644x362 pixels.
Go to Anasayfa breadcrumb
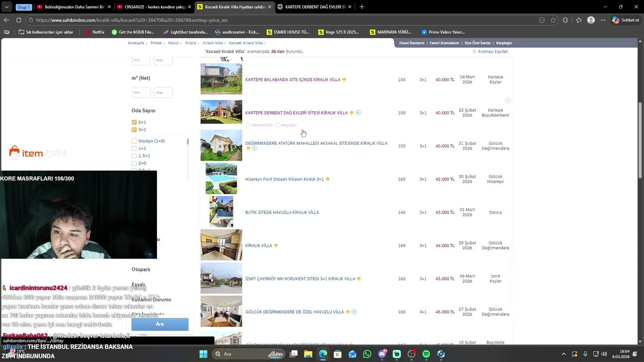(x=136, y=43)
